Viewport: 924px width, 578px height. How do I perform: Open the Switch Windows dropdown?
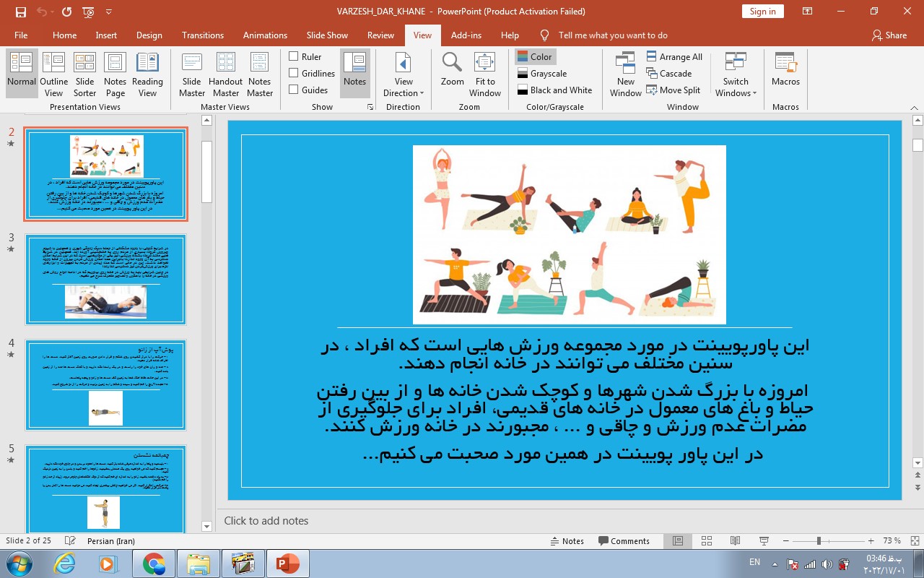pyautogui.click(x=736, y=92)
